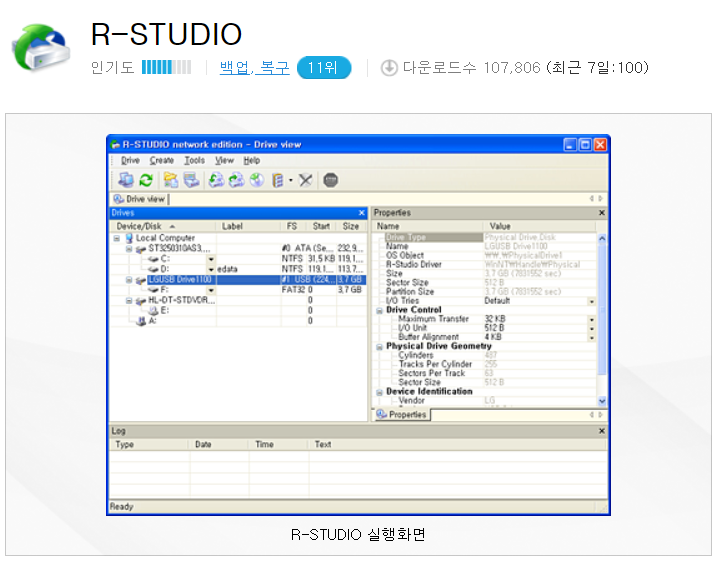Screen dimensions: 719x561
Task: Open the Help menu
Action: 252,161
